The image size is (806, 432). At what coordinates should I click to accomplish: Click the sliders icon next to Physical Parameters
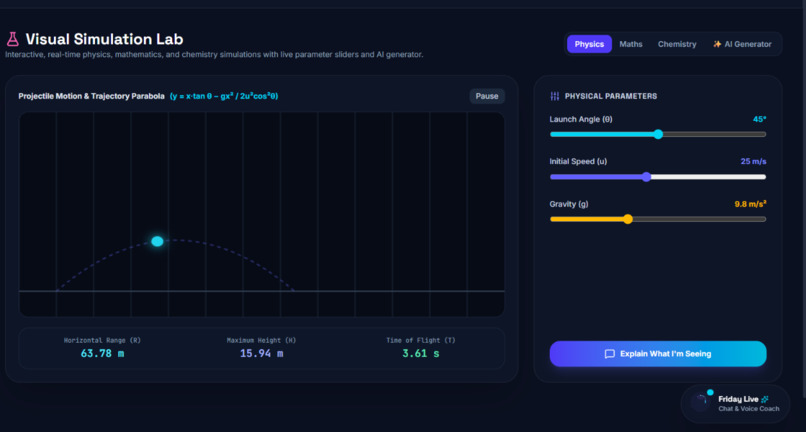tap(554, 96)
